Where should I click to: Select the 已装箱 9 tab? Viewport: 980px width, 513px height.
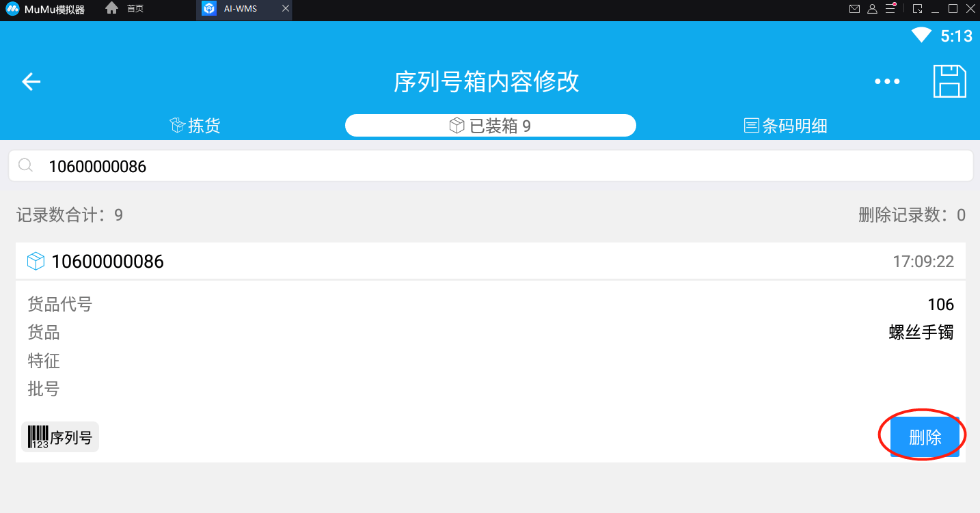(490, 126)
